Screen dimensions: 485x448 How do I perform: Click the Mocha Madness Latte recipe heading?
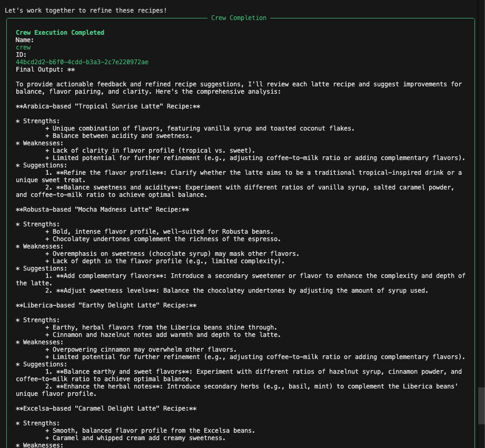[x=102, y=210]
